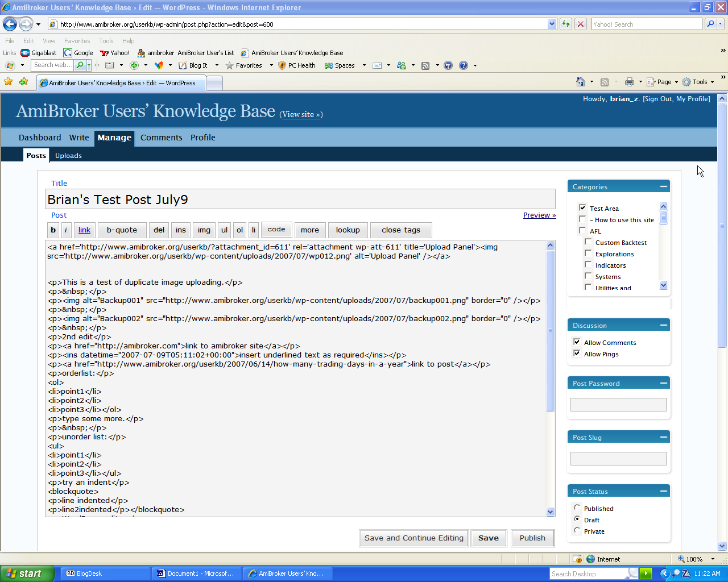Click the Print icon in command bar
Image resolution: width=728 pixels, height=582 pixels.
tap(629, 82)
